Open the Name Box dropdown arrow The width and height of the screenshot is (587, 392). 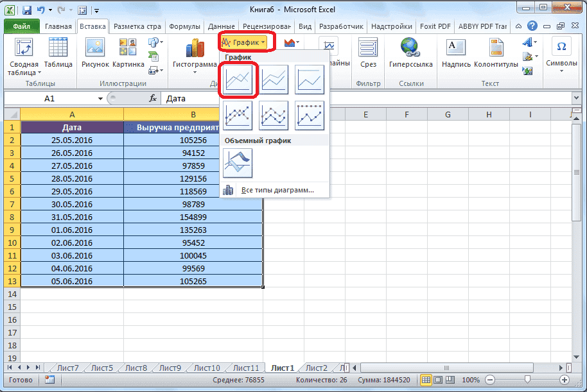[x=100, y=99]
